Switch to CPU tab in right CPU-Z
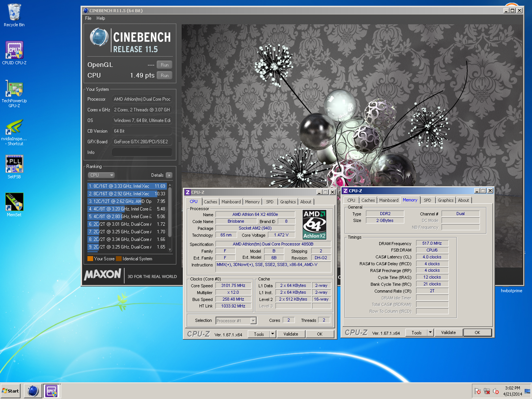This screenshot has height=399, width=532. point(351,200)
